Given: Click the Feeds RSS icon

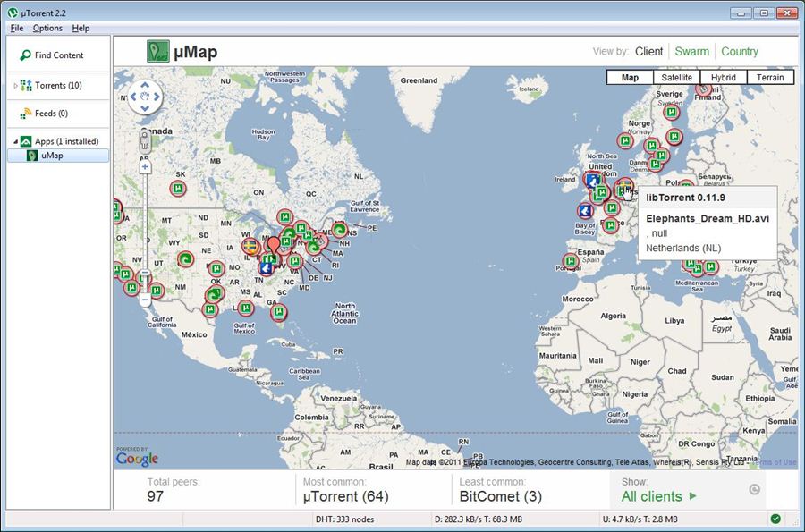Looking at the screenshot, I should click(x=26, y=114).
